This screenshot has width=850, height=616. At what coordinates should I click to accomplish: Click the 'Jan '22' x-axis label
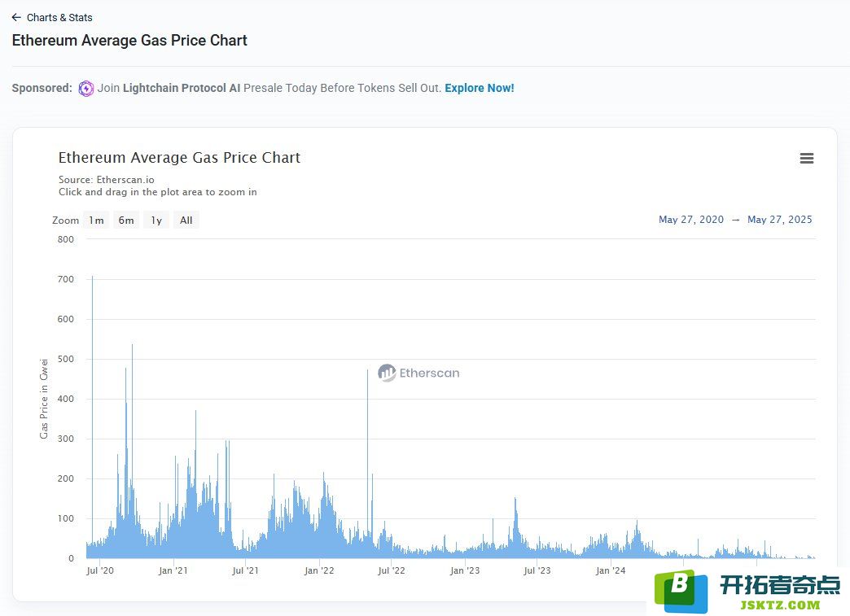319,570
